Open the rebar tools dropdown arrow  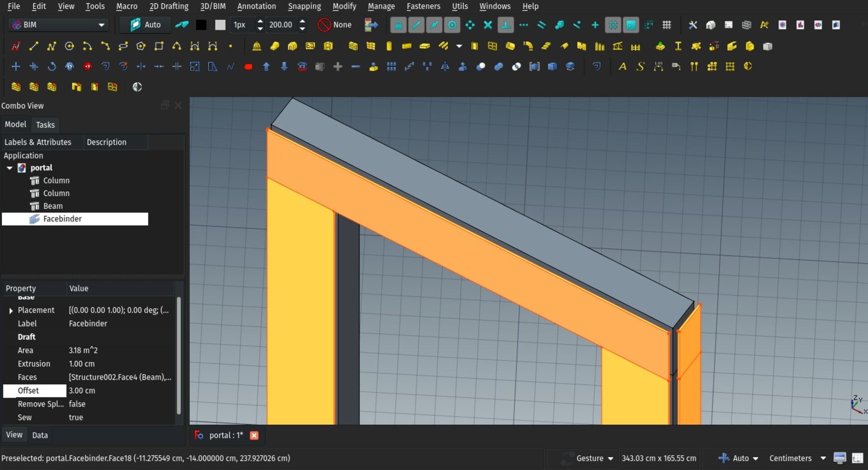coord(459,47)
